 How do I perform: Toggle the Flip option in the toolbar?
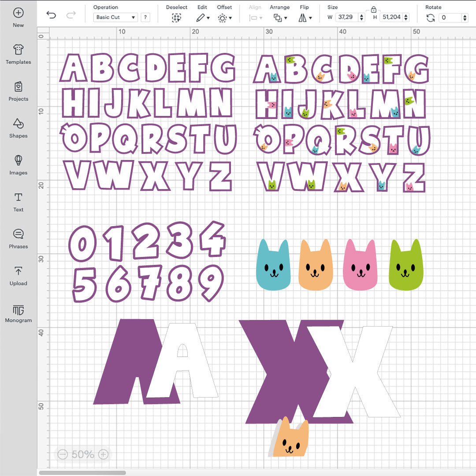pyautogui.click(x=305, y=17)
